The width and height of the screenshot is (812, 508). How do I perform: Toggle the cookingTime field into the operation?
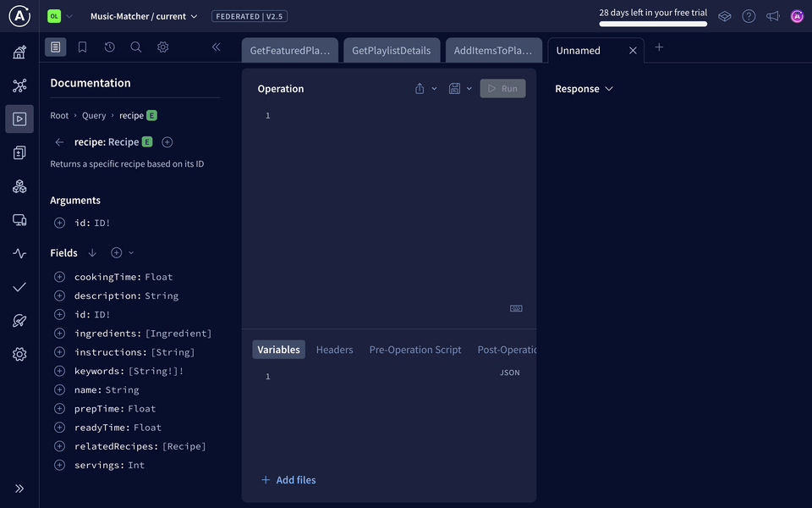[x=59, y=276]
